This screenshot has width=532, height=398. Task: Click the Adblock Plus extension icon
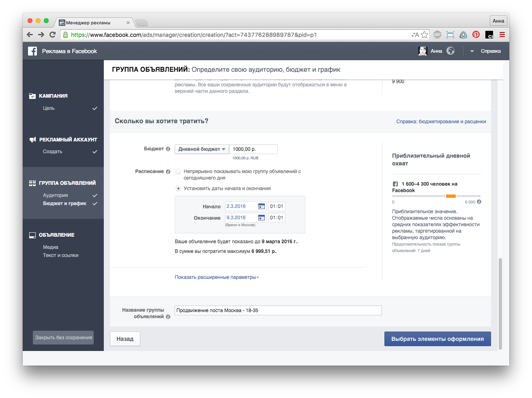[437, 35]
